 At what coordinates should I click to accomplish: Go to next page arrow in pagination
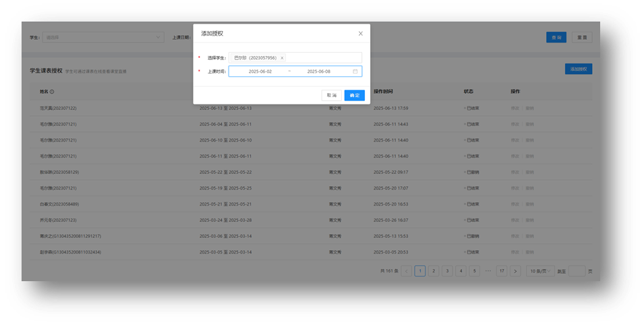pyautogui.click(x=515, y=271)
